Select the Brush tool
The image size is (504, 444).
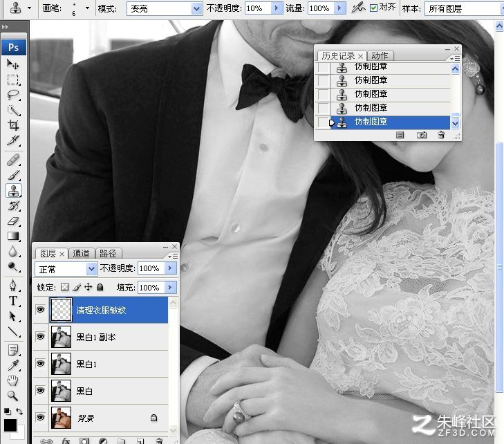13,175
